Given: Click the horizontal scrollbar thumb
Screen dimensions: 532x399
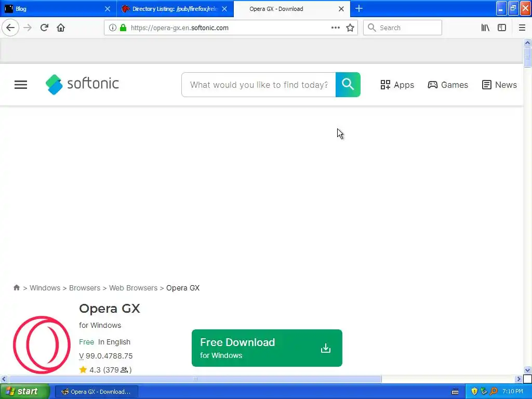Looking at the screenshot, I should click(x=195, y=379).
